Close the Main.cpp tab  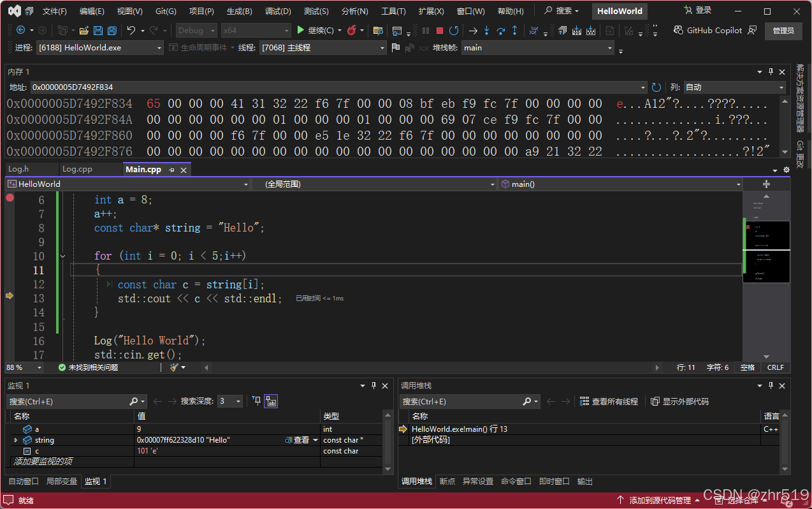(x=184, y=170)
